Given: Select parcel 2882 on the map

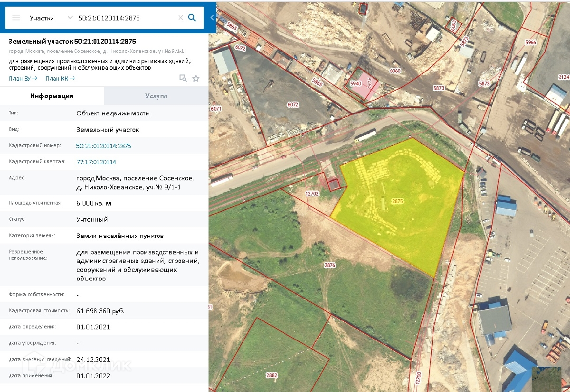Looking at the screenshot, I should [x=272, y=375].
